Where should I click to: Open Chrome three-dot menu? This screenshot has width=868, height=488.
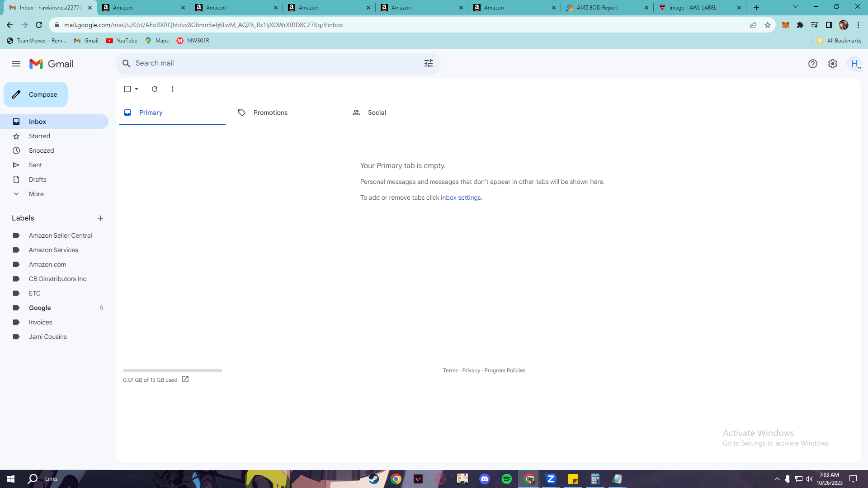(x=858, y=25)
